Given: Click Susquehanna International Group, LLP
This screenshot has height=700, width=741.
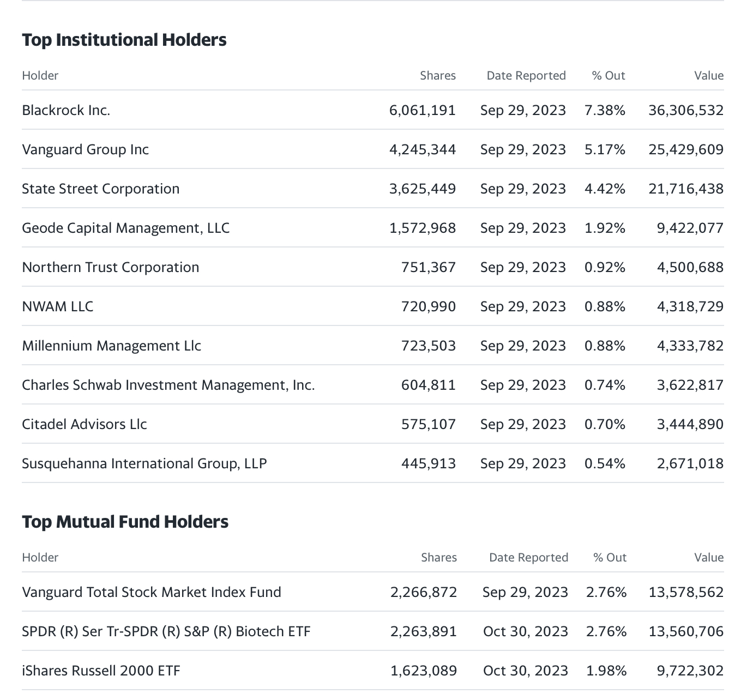Looking at the screenshot, I should [x=144, y=463].
